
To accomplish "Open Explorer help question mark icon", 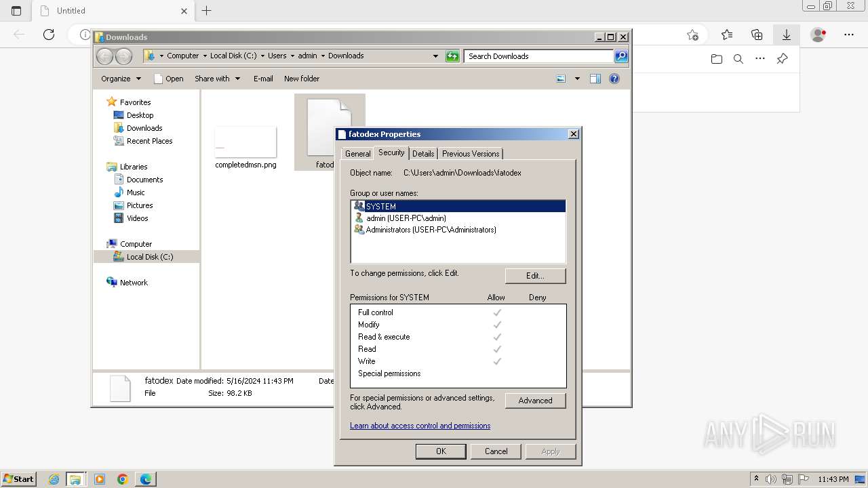I will (614, 79).
